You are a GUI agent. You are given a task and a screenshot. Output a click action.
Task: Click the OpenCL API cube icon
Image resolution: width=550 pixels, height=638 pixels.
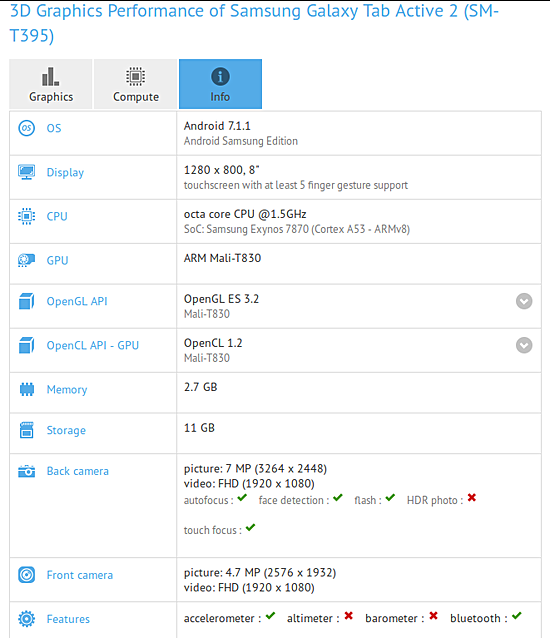26,345
